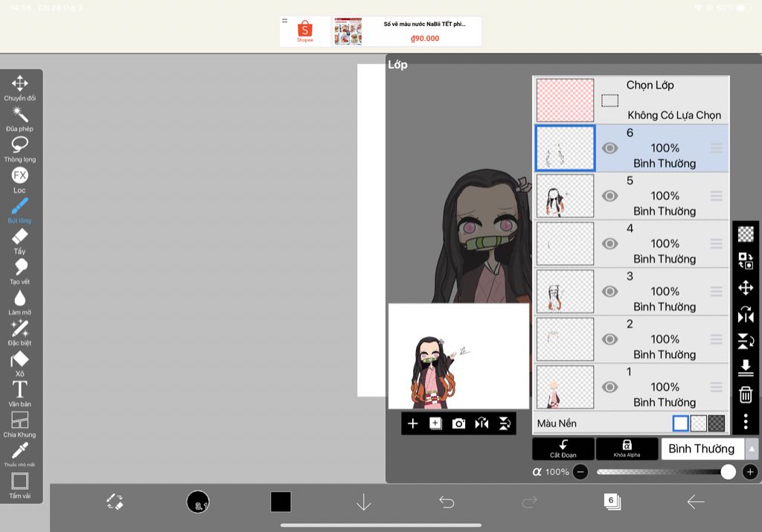The image size is (762, 532).
Task: Open the Shopee advertisement banner
Action: (380, 31)
